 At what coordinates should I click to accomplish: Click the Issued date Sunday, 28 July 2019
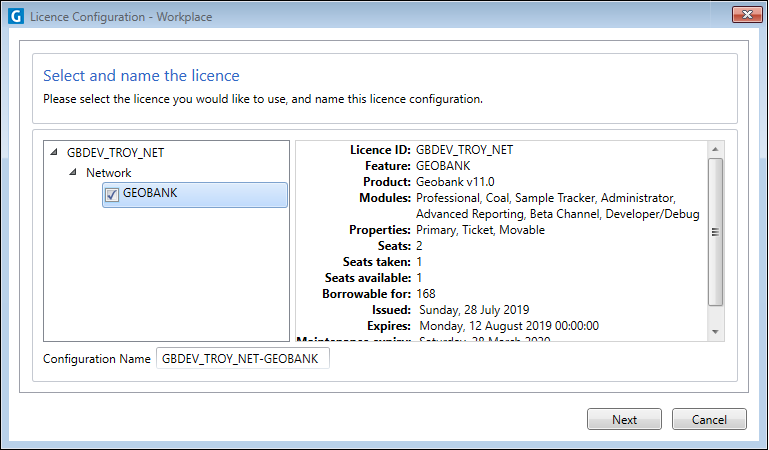point(474,310)
